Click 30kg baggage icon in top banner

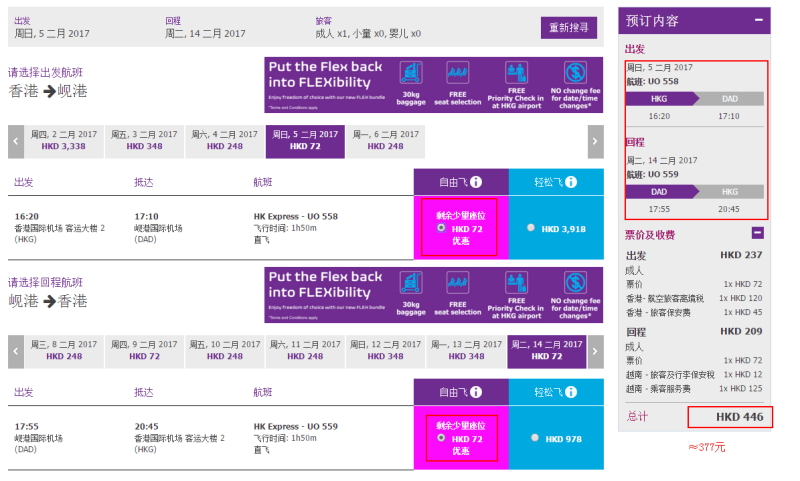(411, 72)
